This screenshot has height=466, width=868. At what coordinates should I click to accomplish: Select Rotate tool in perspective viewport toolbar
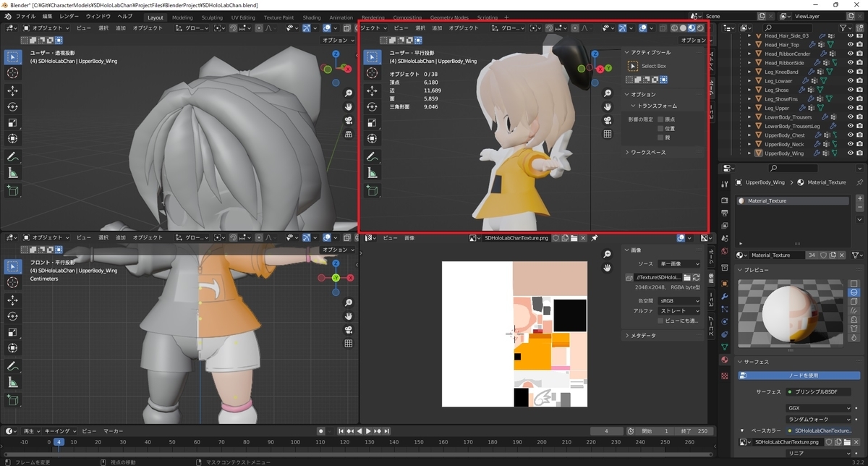(12, 106)
